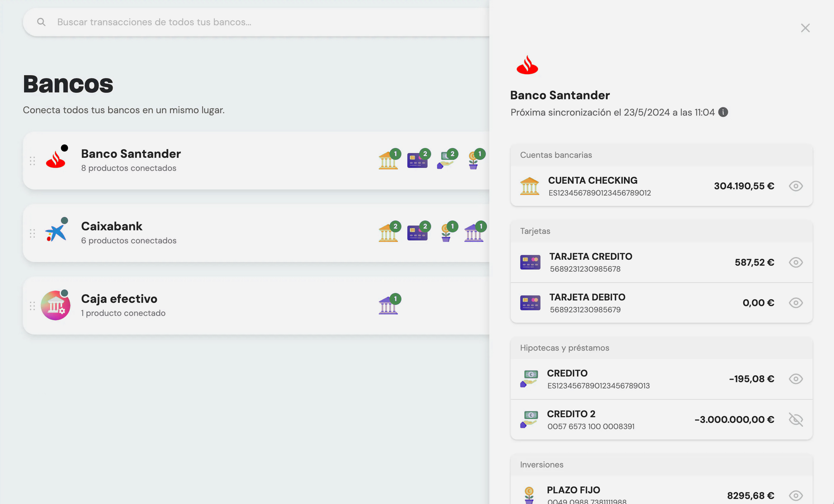
Task: Click the search magnifier icon
Action: click(x=41, y=22)
